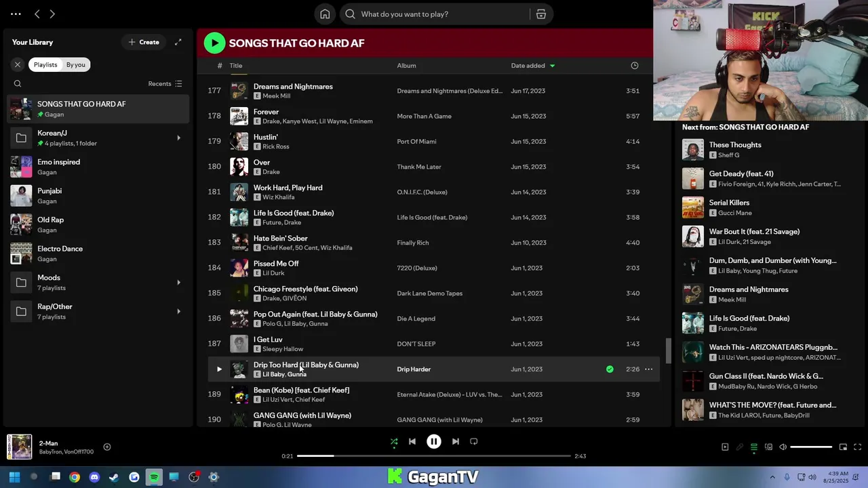Open the 7220 (Deluxe) album link
The image size is (868, 488).
(x=417, y=268)
